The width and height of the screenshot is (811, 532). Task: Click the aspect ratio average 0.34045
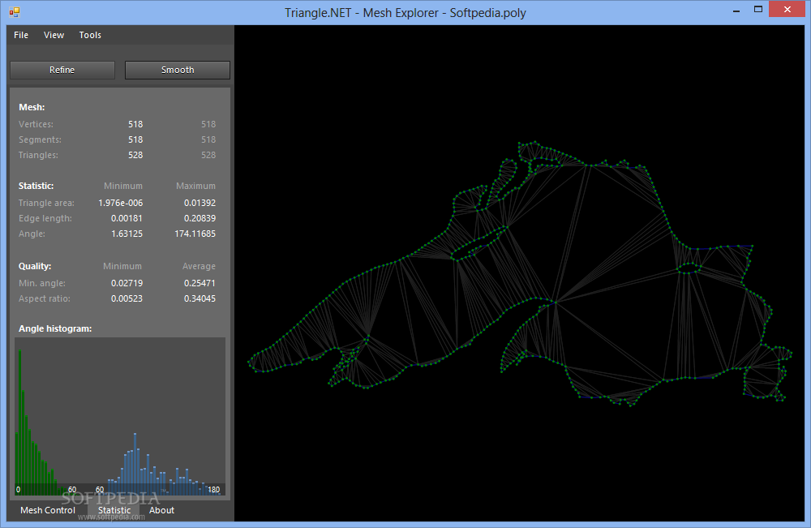[200, 298]
